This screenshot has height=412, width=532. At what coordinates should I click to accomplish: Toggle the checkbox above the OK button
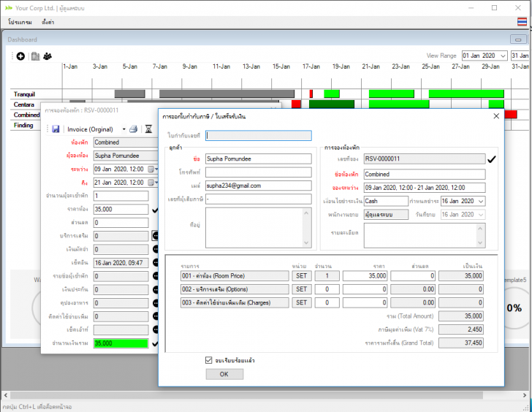[x=209, y=360]
